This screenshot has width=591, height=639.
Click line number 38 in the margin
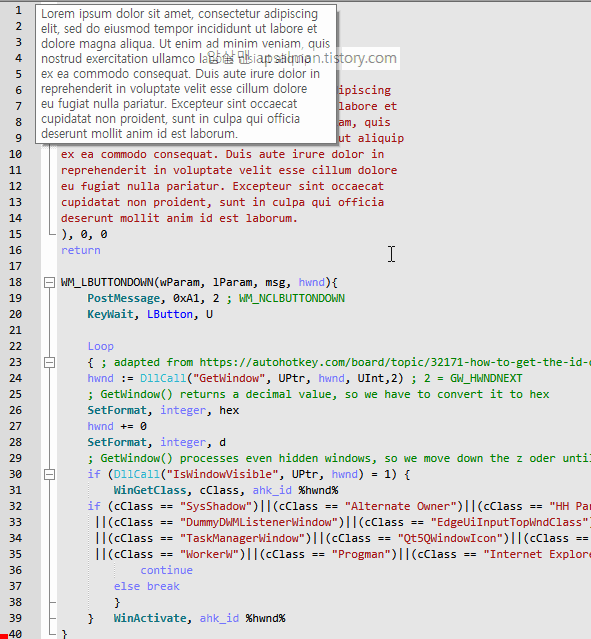point(15,602)
